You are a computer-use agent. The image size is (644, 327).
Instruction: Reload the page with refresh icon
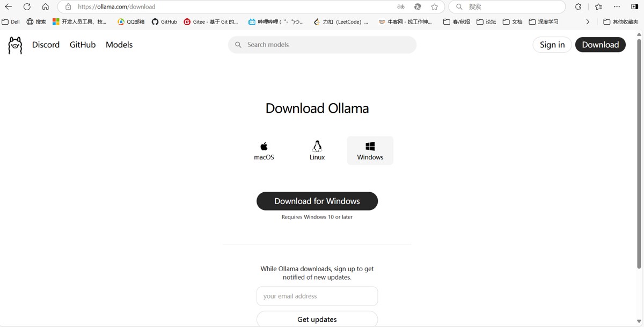coord(27,6)
